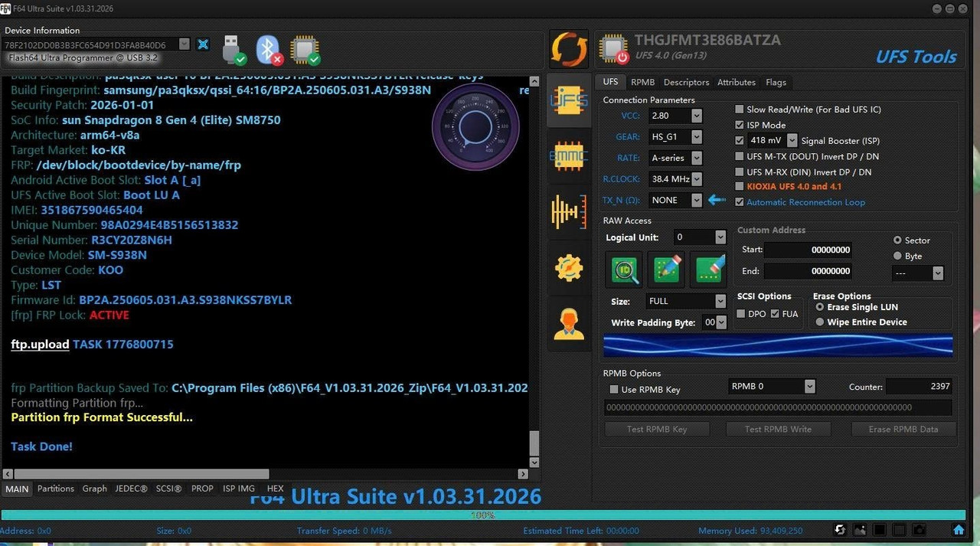Open the UFS chip tools sidebar icon

pos(568,100)
